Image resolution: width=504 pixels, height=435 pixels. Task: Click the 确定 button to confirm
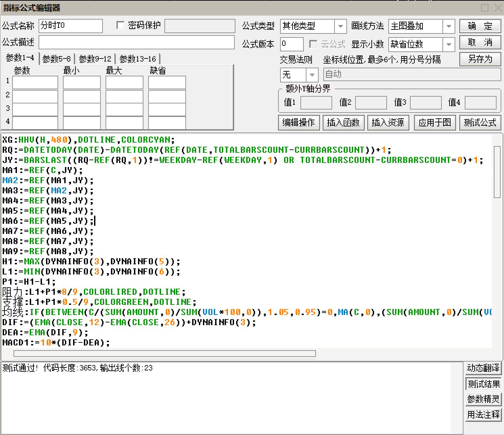[x=480, y=26]
